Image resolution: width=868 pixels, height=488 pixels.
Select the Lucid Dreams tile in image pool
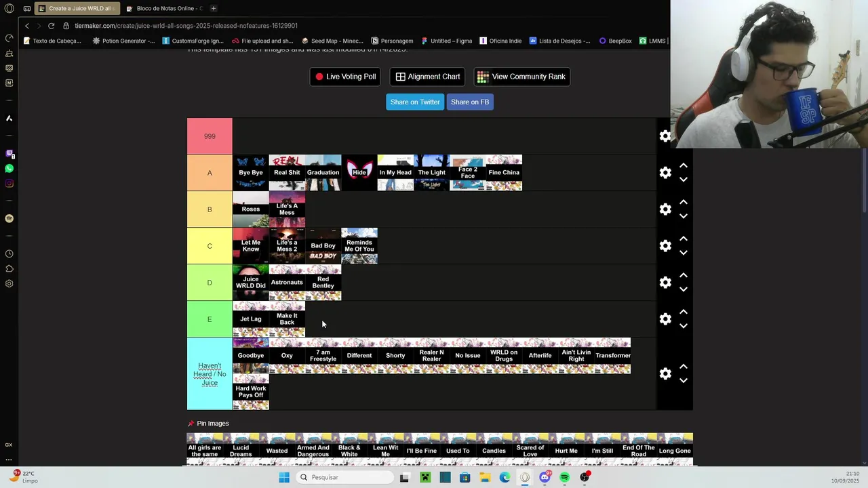coord(241,450)
